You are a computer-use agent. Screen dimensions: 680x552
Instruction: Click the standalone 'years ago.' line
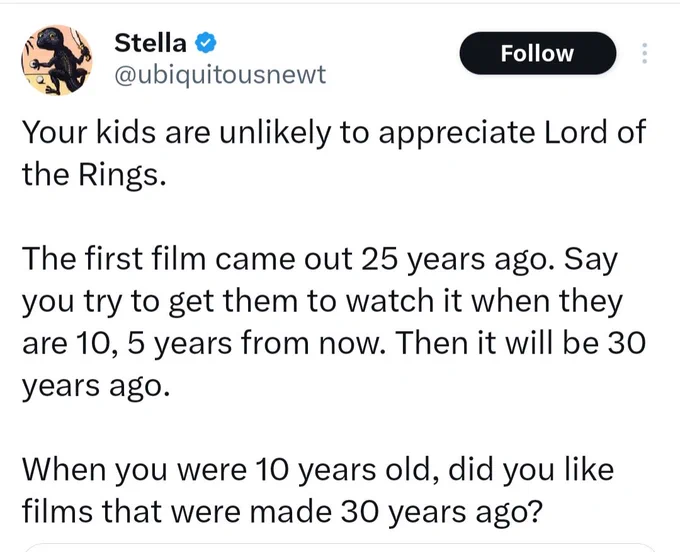click(x=95, y=386)
